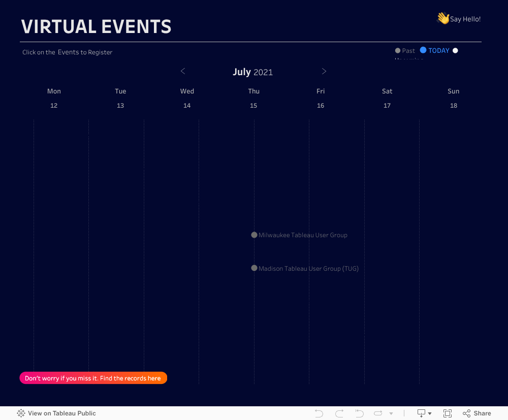Select the blue TODAY legend dot
The image size is (508, 420).
click(423, 50)
